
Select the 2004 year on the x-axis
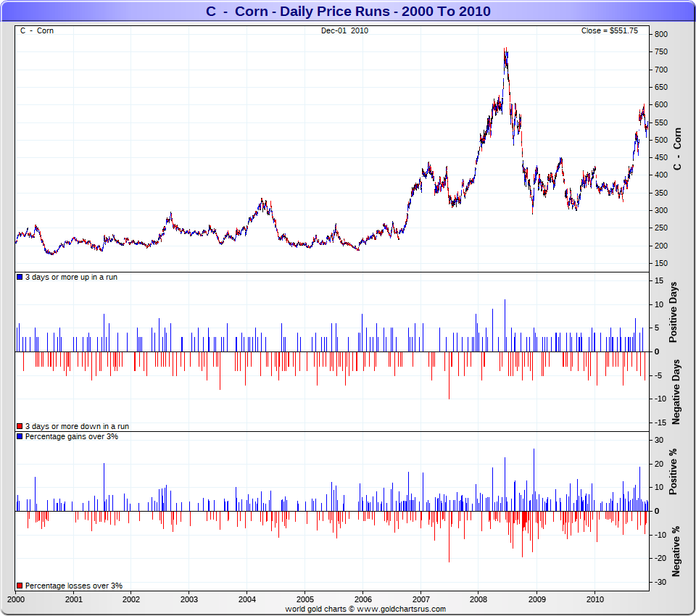[x=246, y=600]
